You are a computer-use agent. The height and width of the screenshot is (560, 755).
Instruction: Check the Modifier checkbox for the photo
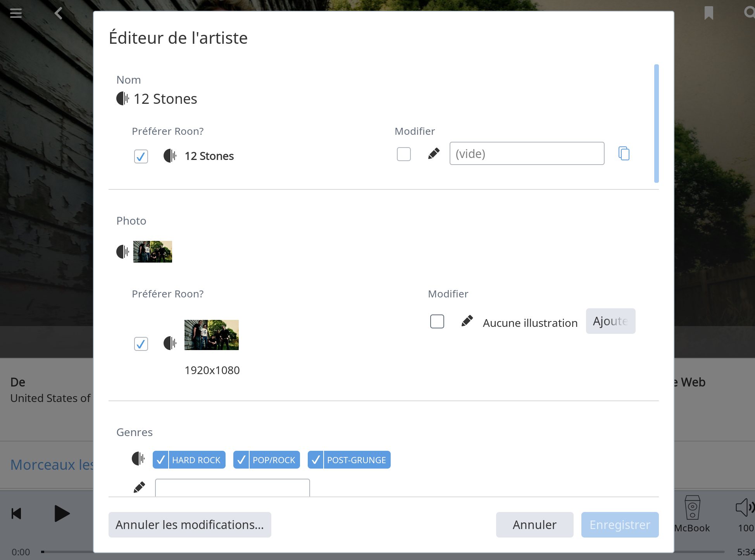(437, 321)
